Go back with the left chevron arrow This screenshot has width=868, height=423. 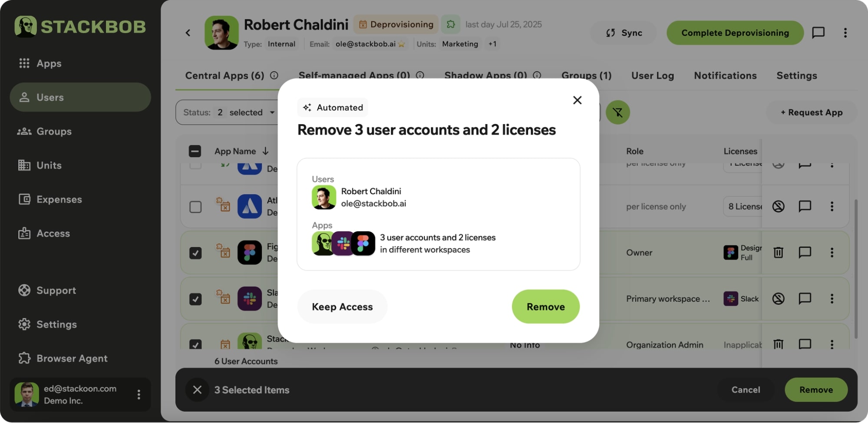tap(188, 33)
